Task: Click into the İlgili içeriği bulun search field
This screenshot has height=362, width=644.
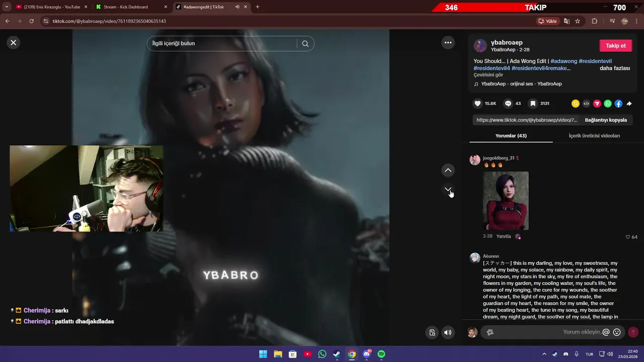Action: (x=223, y=44)
